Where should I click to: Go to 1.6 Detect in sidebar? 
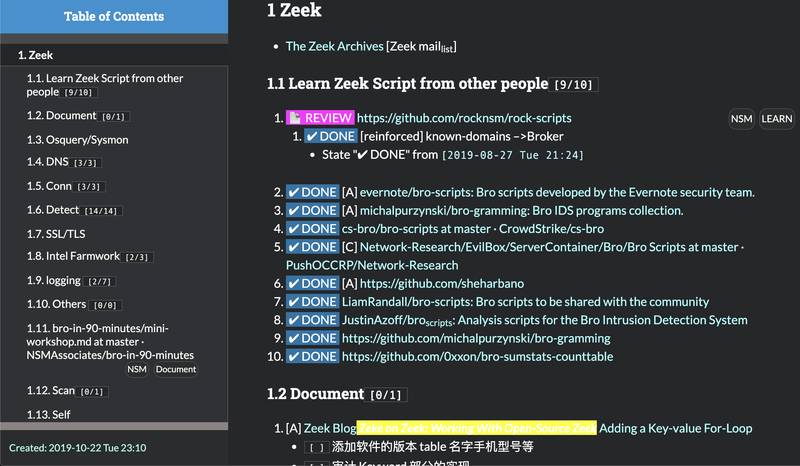click(74, 210)
